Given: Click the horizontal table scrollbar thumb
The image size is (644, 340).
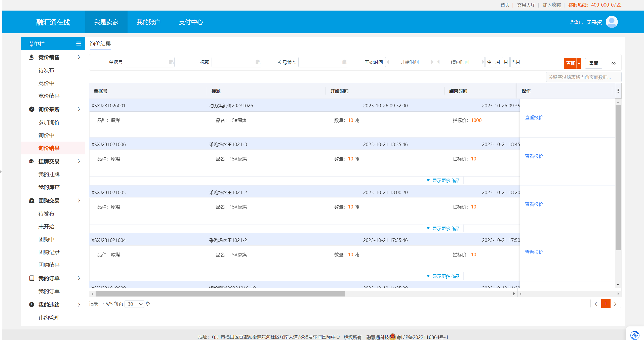Looking at the screenshot, I should tap(220, 294).
